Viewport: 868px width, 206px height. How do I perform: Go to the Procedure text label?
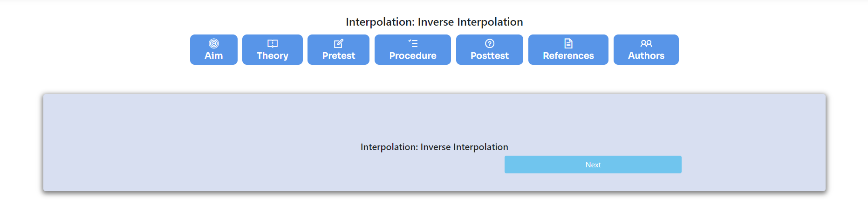pyautogui.click(x=413, y=56)
